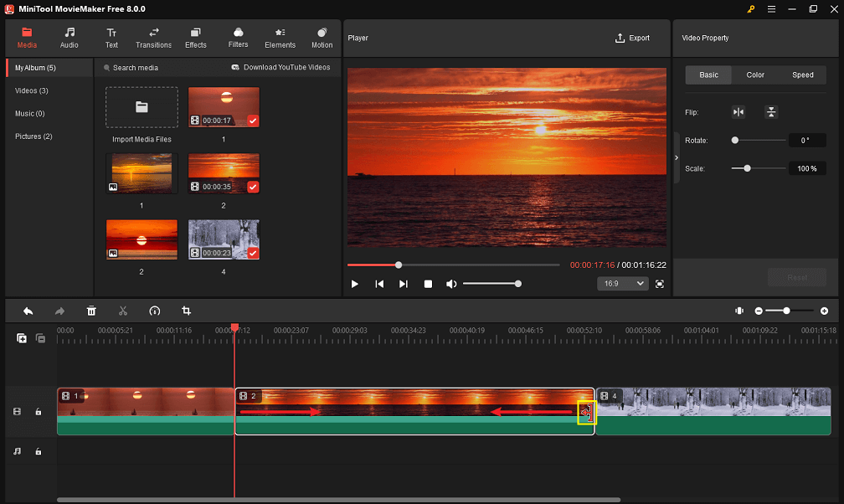Jump to next frame
Viewport: 844px width, 504px height.
pyautogui.click(x=404, y=284)
